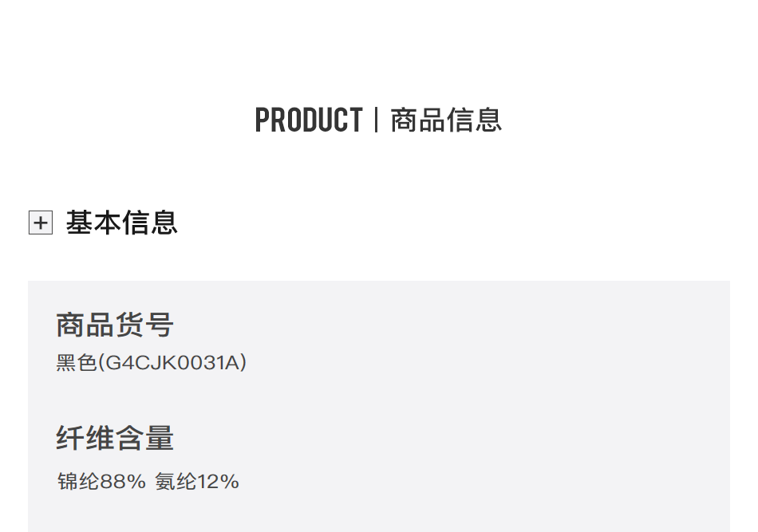Click the 基 character in 基本信息

(x=79, y=223)
